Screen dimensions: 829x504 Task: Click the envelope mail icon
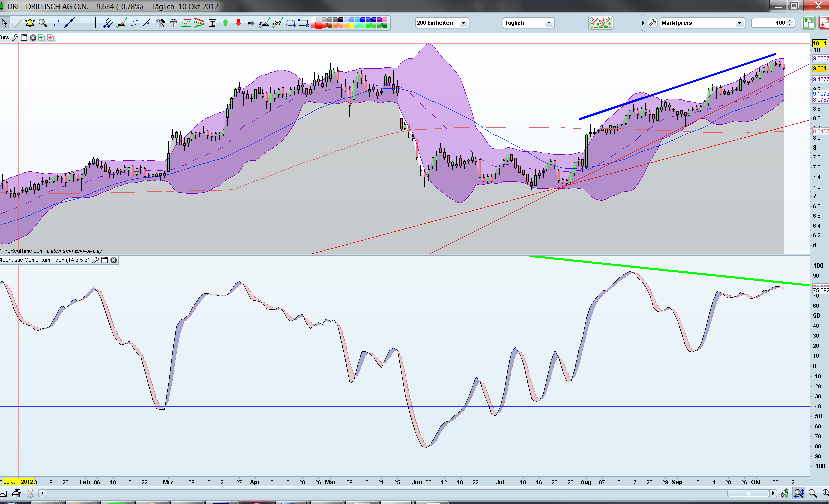(3, 494)
